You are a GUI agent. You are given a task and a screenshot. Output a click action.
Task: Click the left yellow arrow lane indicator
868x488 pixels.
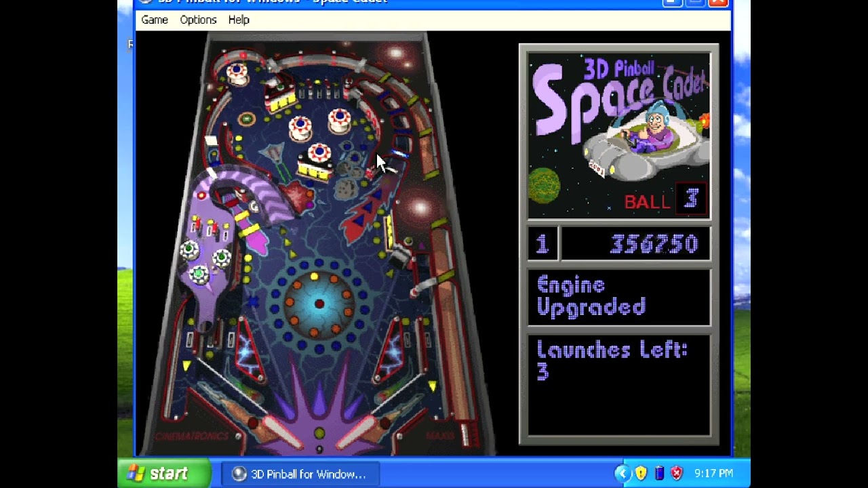click(186, 366)
